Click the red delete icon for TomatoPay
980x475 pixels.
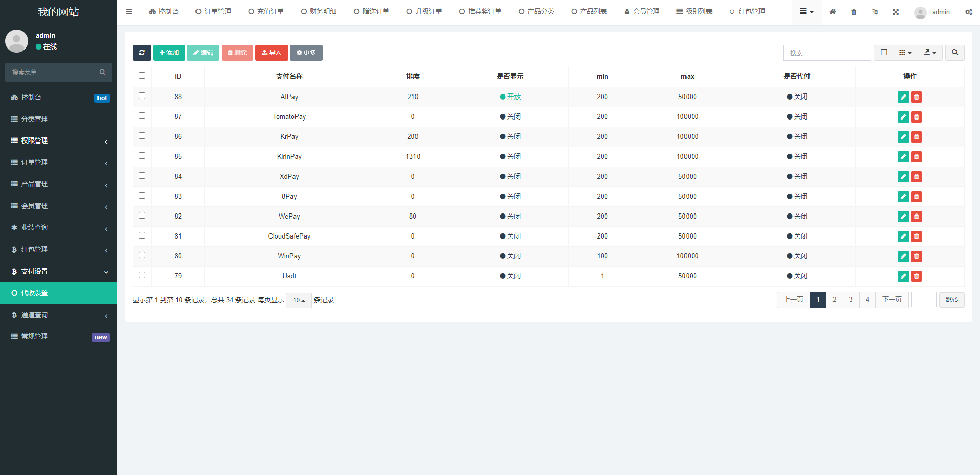(916, 117)
